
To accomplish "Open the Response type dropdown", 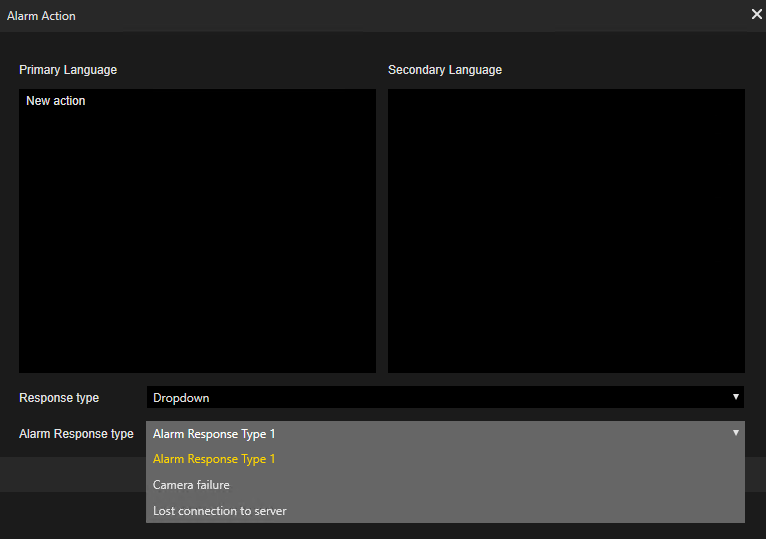I will [445, 397].
